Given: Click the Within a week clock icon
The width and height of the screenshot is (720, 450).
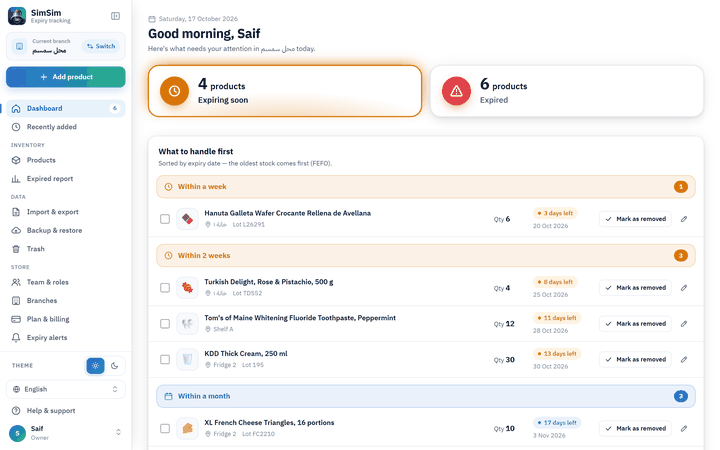Looking at the screenshot, I should point(168,187).
